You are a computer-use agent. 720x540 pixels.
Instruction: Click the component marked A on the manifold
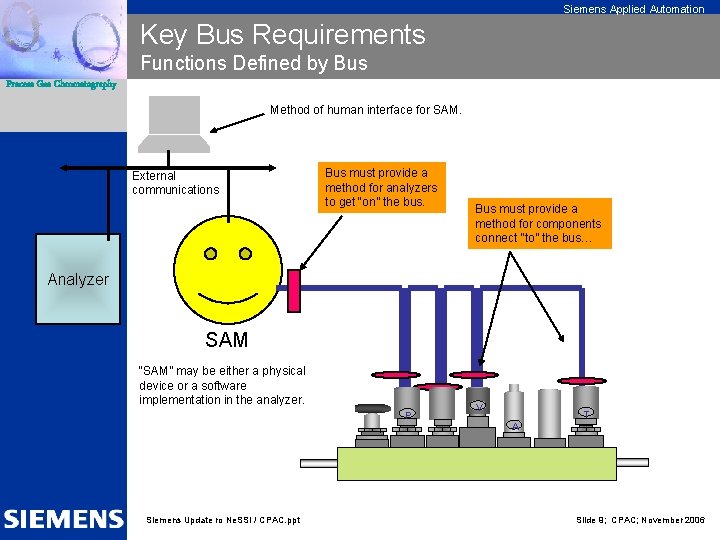(x=514, y=416)
